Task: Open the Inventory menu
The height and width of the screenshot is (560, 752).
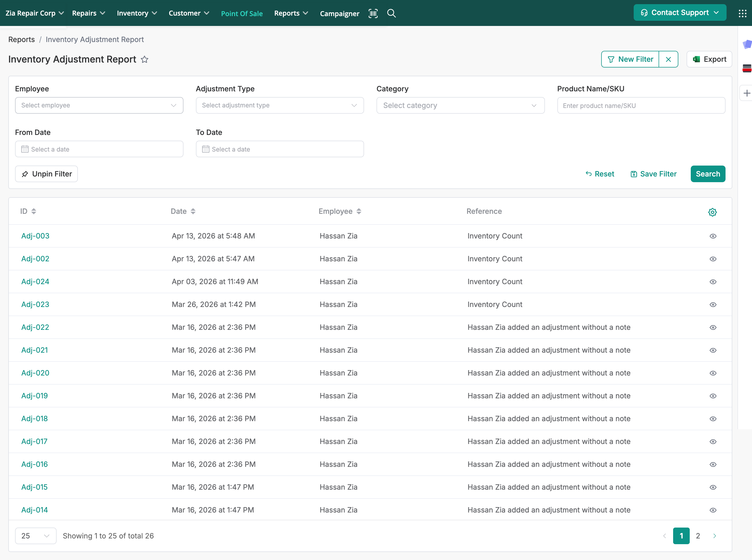Action: (136, 13)
